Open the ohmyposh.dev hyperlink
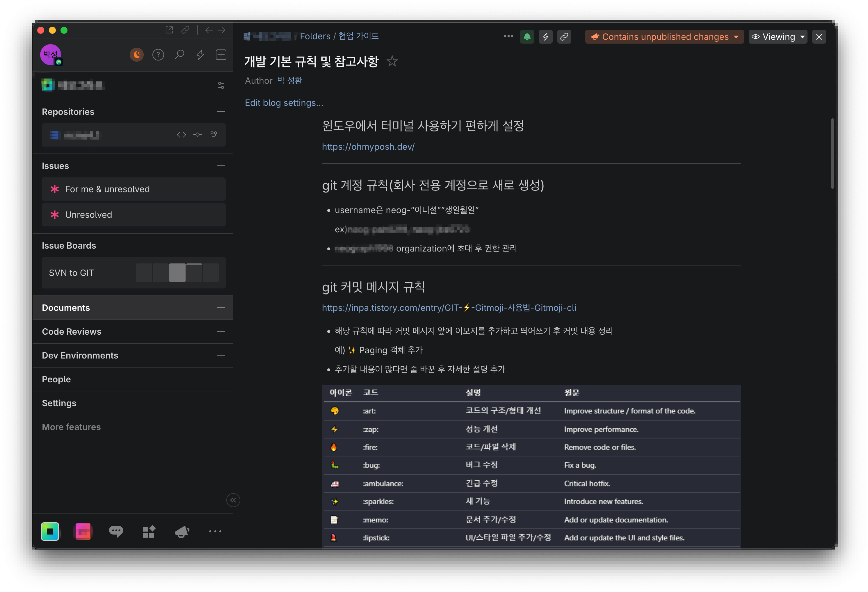 click(x=368, y=147)
